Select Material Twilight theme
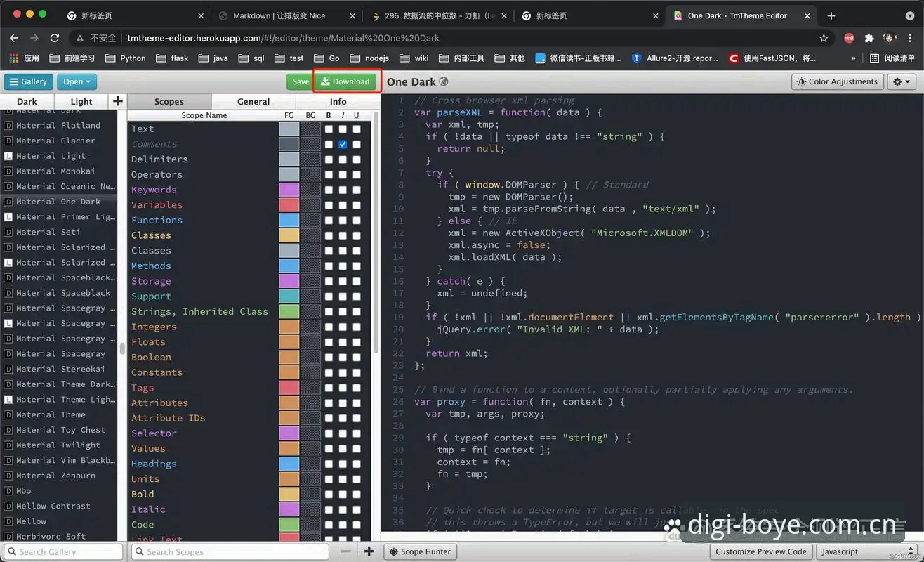 (58, 445)
